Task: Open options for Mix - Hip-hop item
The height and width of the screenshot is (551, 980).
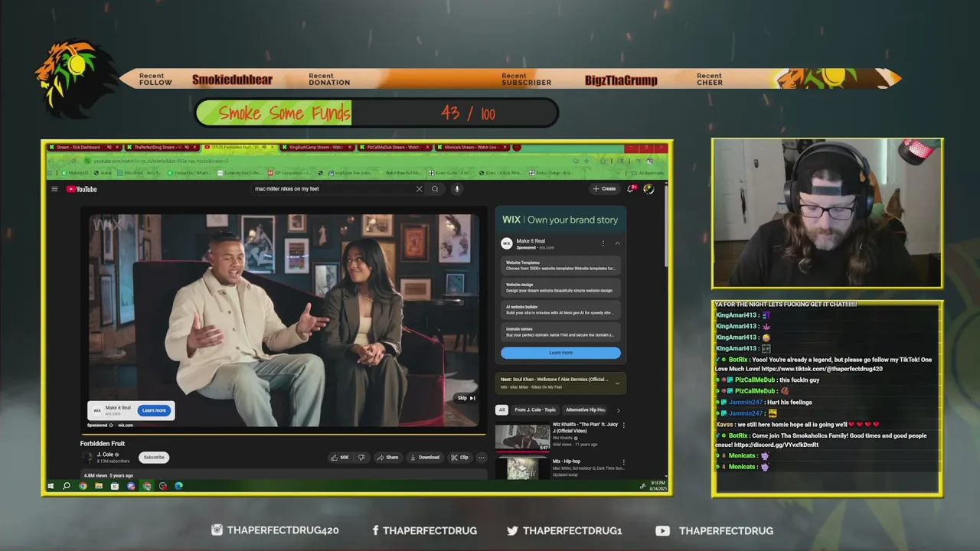Action: (623, 462)
